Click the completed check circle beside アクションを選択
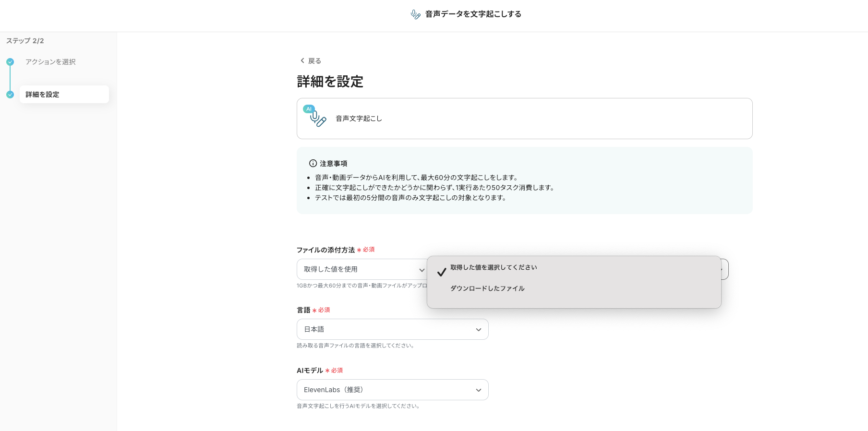Image resolution: width=868 pixels, height=431 pixels. (x=10, y=62)
